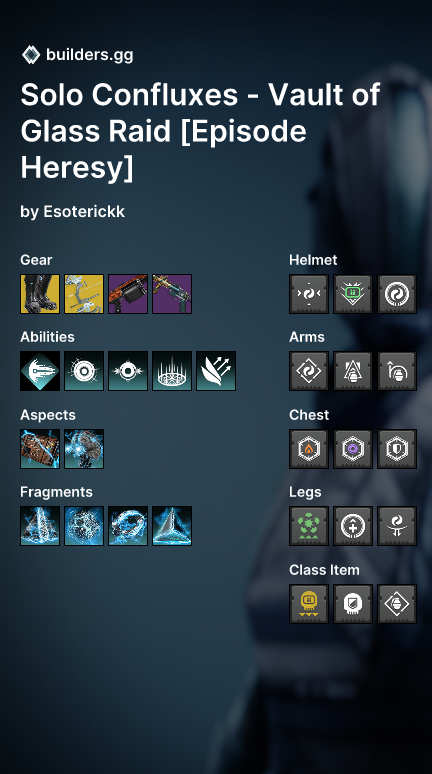
Task: Select the middle Arms mod icon
Action: (x=353, y=371)
